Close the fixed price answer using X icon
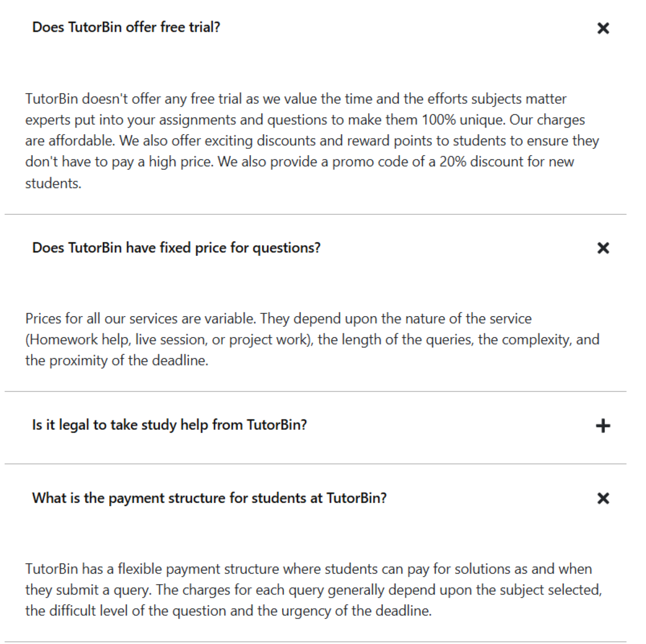The width and height of the screenshot is (646, 644). click(x=603, y=248)
